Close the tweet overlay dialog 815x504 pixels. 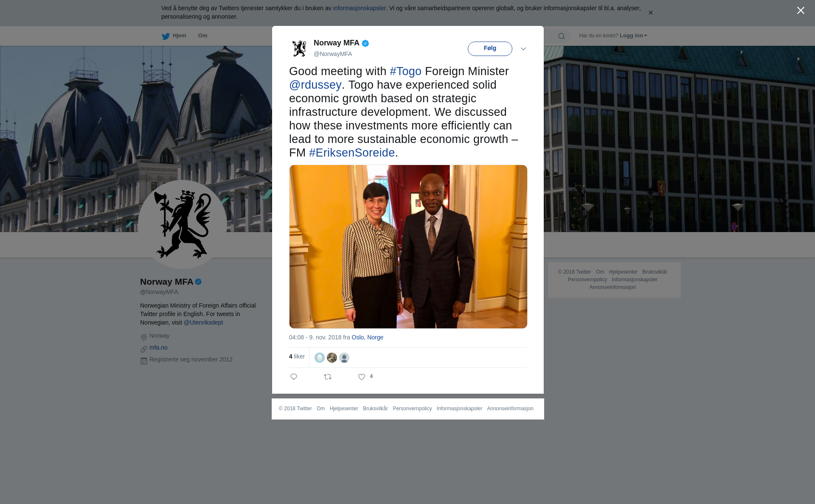coord(801,11)
